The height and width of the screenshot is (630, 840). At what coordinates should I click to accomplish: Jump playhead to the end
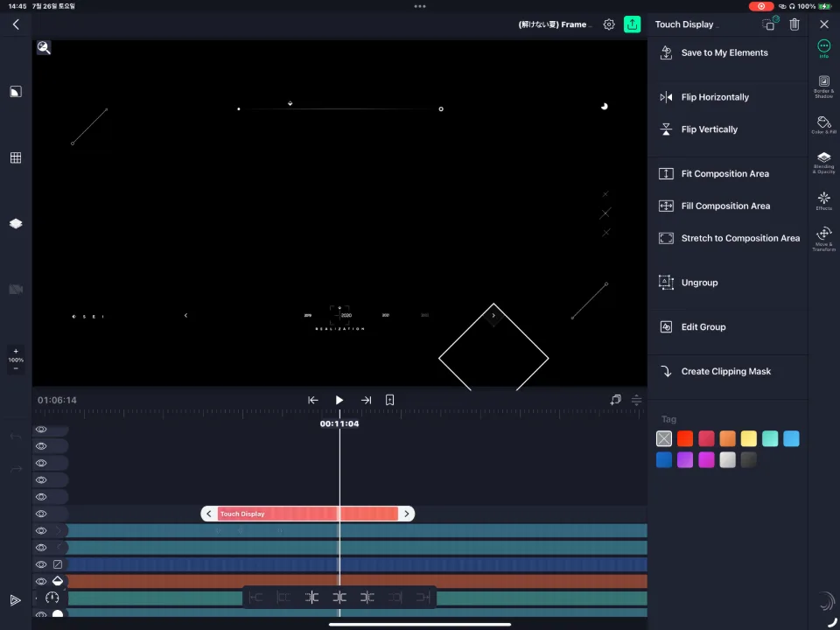tap(366, 400)
